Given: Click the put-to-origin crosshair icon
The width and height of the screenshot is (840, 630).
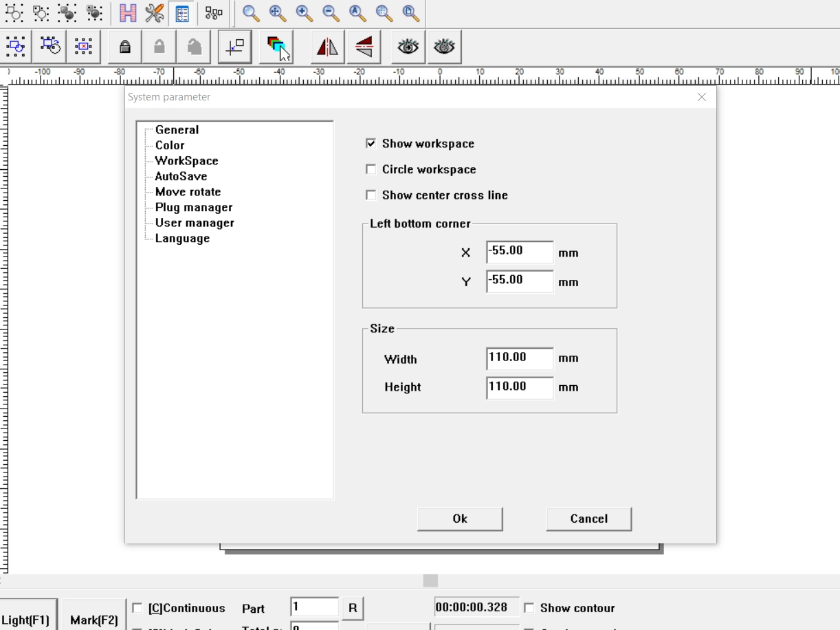Looking at the screenshot, I should point(234,47).
